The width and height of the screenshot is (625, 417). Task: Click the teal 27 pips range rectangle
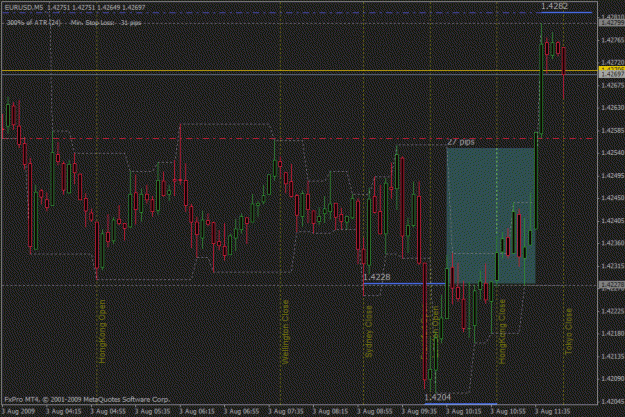[490, 216]
